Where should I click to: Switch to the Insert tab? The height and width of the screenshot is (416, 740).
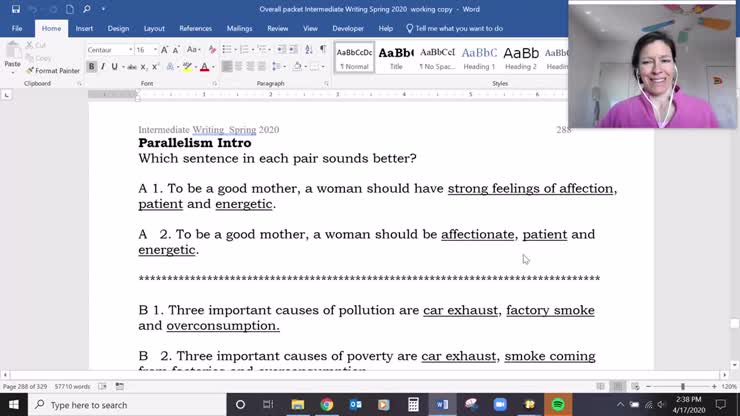(84, 29)
